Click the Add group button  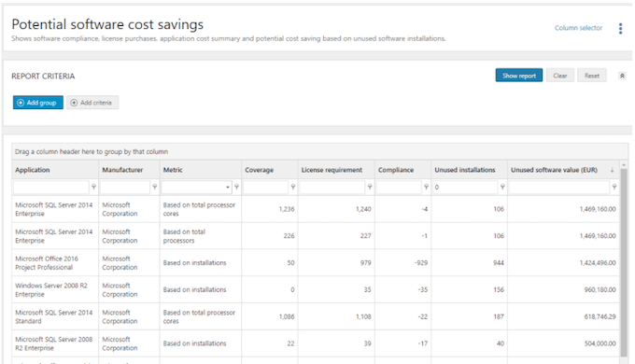point(37,103)
